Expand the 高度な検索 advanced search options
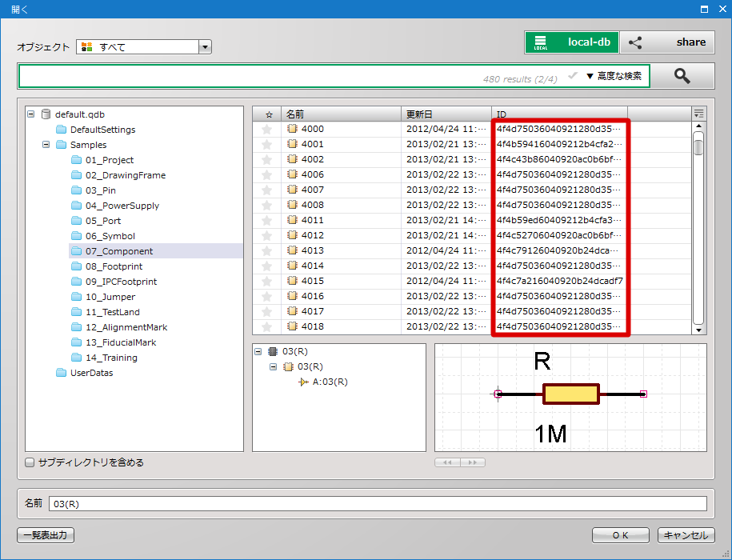 (x=614, y=76)
